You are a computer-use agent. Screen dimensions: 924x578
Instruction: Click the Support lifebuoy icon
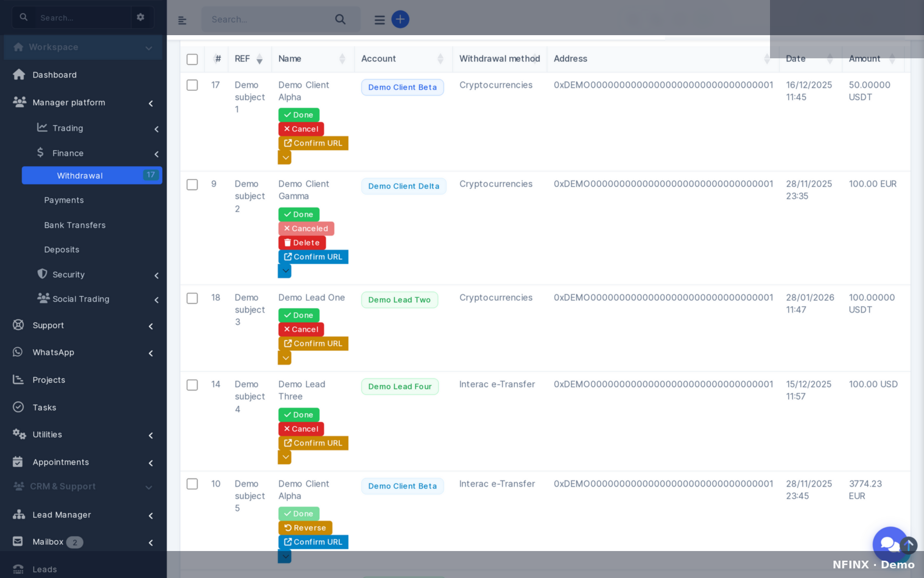(x=18, y=325)
